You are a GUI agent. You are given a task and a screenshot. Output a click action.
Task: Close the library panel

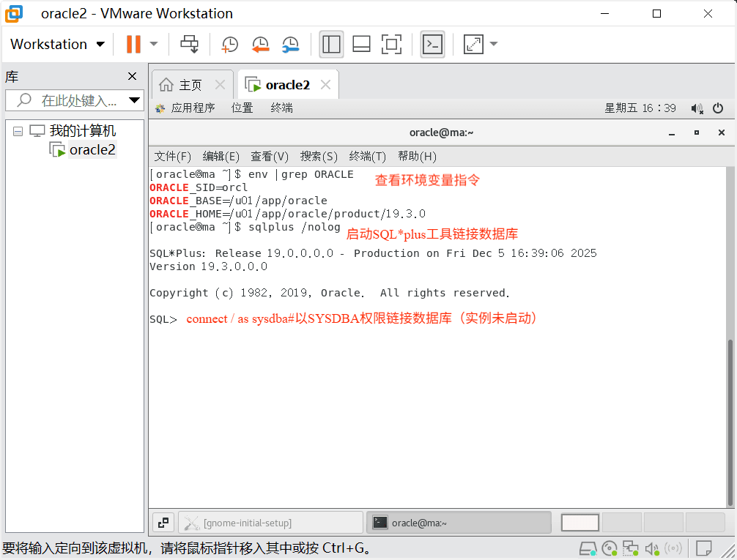coord(133,76)
